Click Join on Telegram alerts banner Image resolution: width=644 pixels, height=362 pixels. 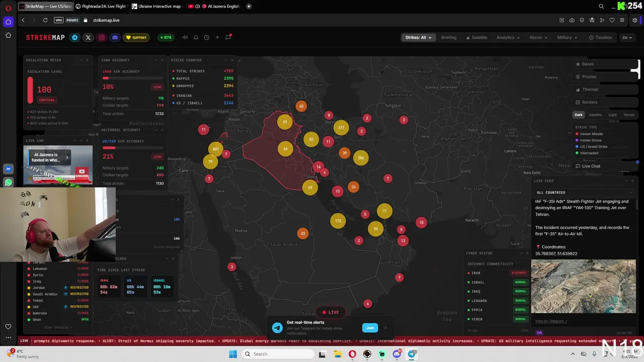370,328
